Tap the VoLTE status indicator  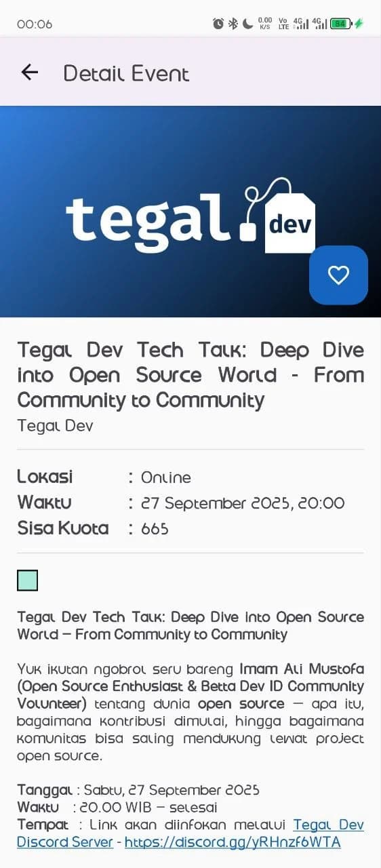tap(283, 24)
